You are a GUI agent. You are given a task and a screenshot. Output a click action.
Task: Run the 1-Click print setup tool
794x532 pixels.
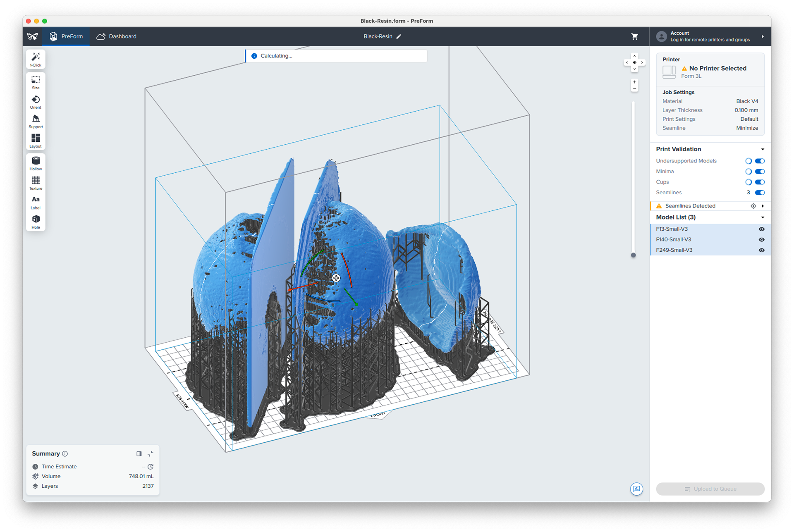(x=36, y=60)
